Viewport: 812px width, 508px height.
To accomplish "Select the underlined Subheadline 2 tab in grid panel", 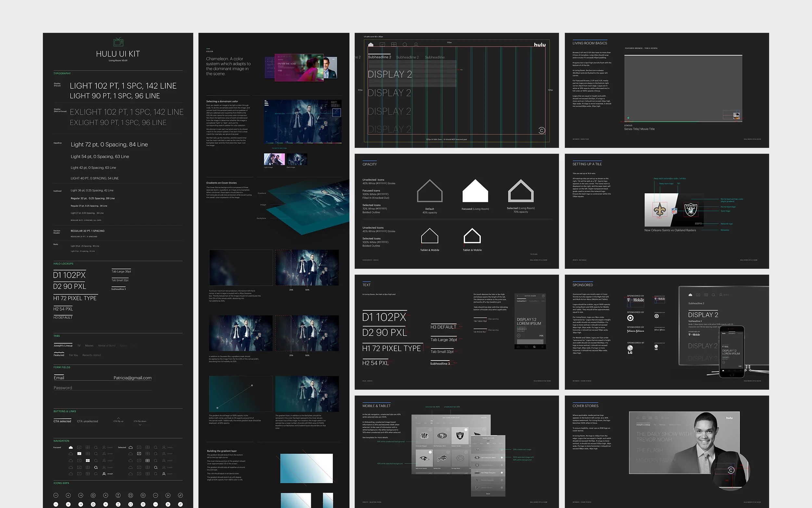I will point(379,57).
